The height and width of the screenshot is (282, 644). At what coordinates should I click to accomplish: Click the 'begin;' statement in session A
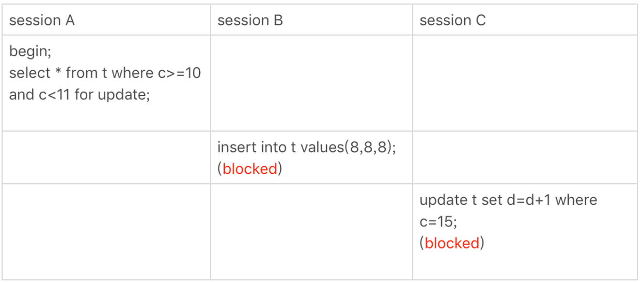click(x=30, y=52)
